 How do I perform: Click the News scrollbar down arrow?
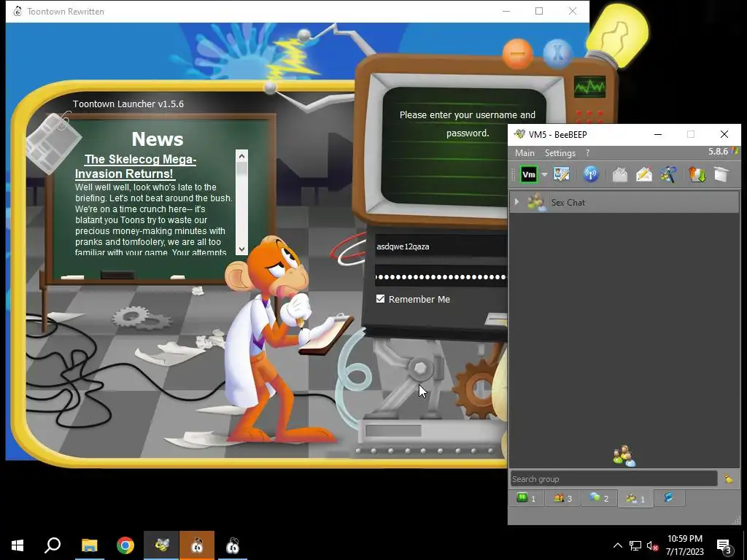click(241, 249)
